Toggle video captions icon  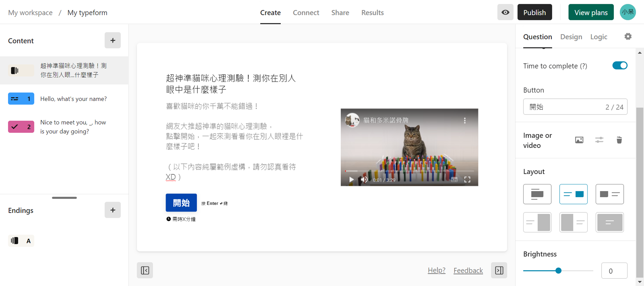(x=454, y=180)
